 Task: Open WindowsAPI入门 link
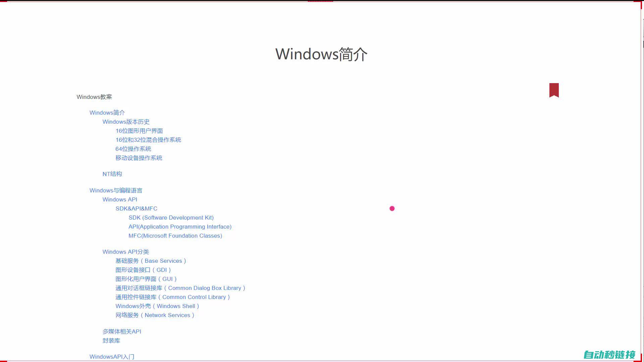point(112,357)
